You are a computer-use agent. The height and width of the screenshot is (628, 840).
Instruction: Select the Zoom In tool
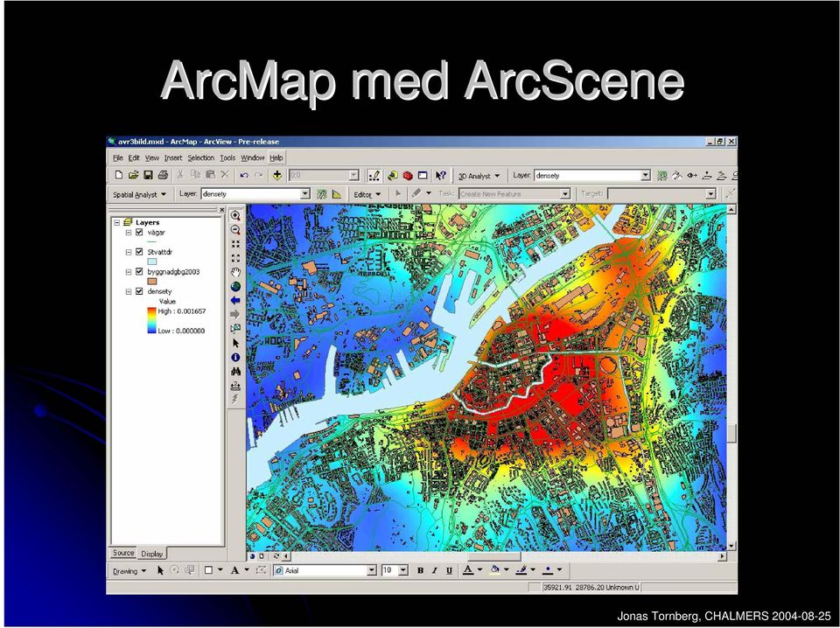point(235,216)
